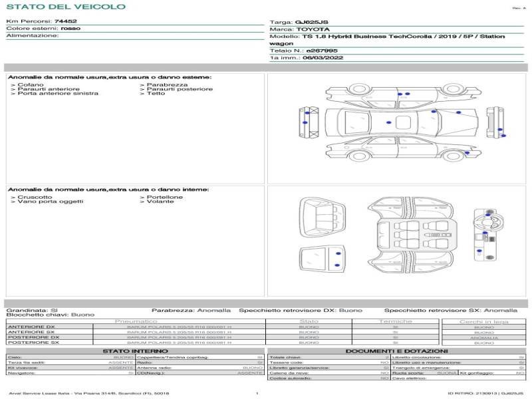The height and width of the screenshot is (399, 532).
Task: Click the Km Percorsi value 74452
Action: pyautogui.click(x=65, y=21)
